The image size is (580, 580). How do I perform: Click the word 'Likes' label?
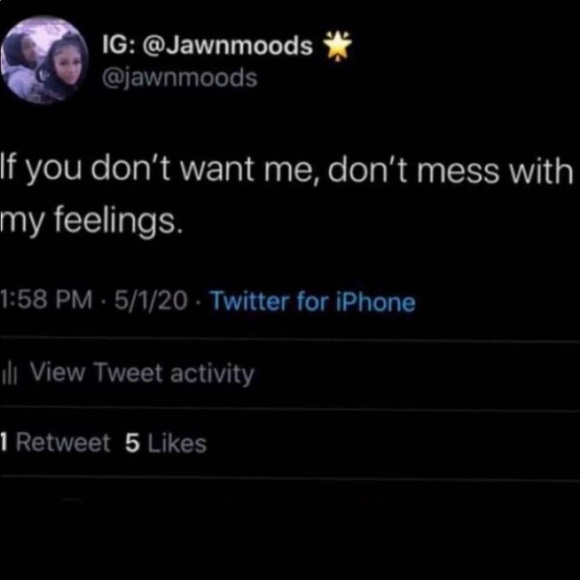(177, 443)
